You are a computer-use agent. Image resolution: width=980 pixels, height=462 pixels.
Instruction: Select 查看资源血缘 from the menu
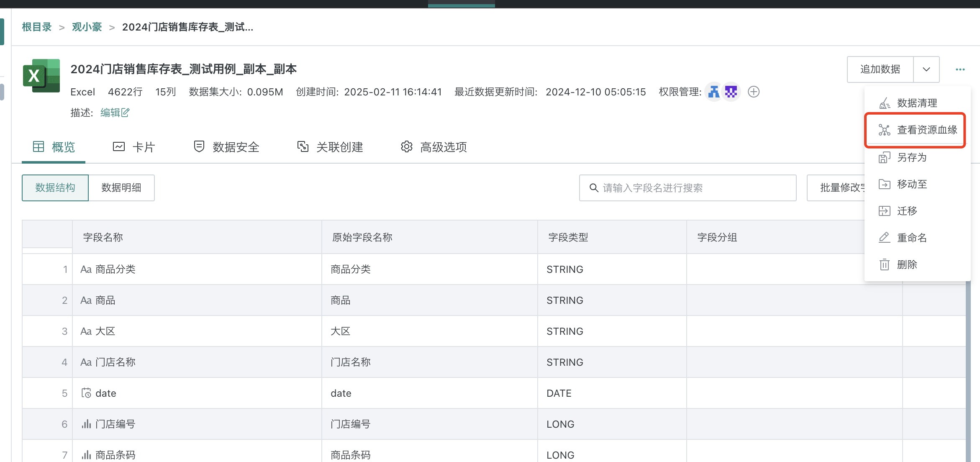926,130
